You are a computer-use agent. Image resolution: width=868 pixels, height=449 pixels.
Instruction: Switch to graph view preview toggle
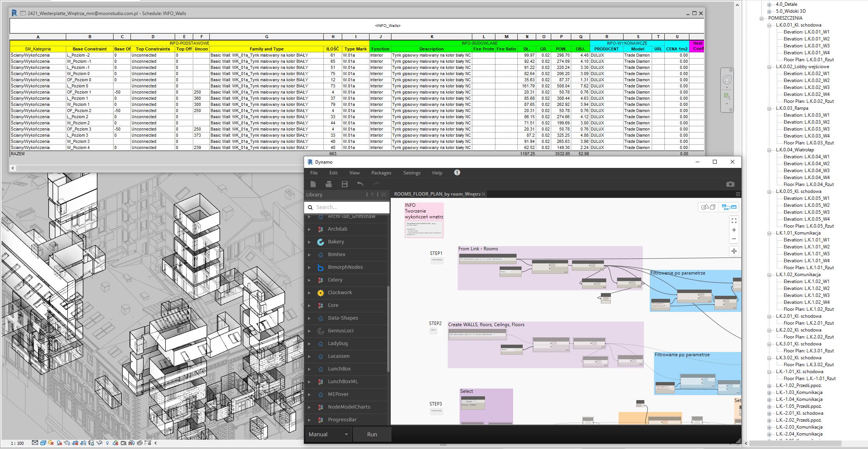point(729,207)
